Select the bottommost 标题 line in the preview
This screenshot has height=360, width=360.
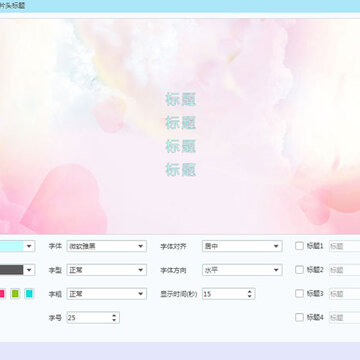(180, 170)
